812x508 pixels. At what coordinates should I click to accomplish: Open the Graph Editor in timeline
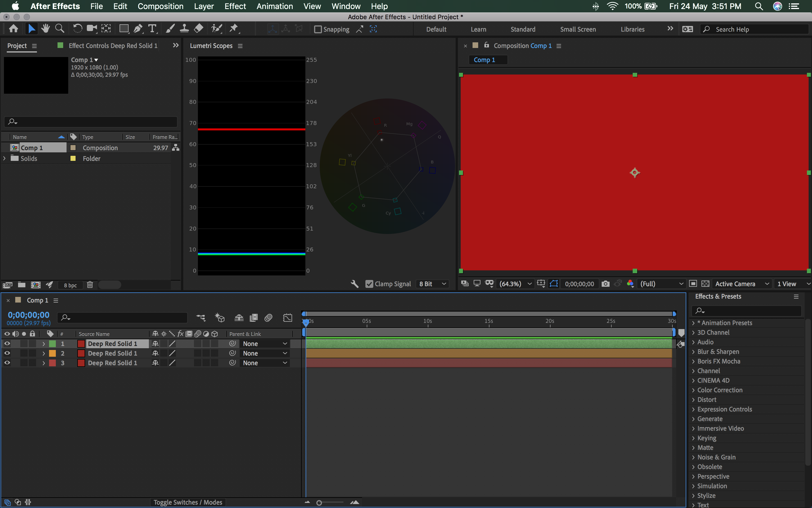coord(288,317)
